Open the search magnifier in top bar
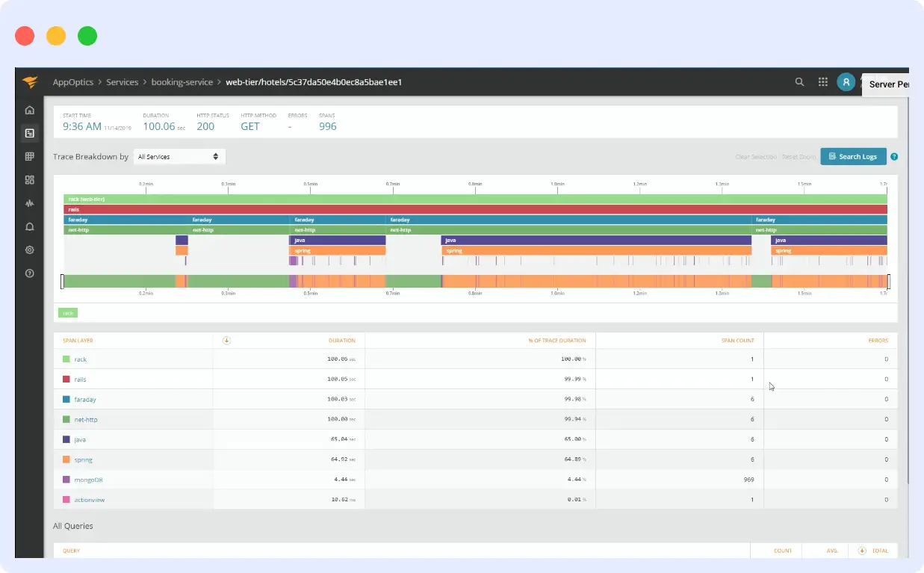This screenshot has height=573, width=924. [799, 81]
